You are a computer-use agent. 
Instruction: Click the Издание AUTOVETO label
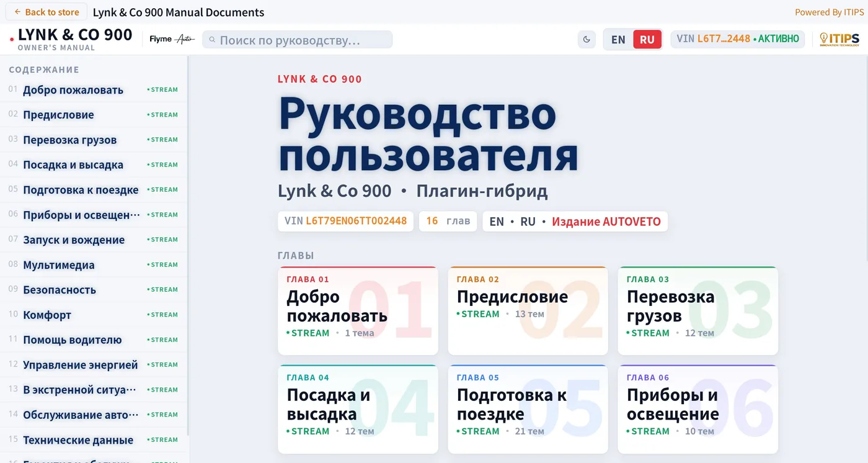pos(606,222)
